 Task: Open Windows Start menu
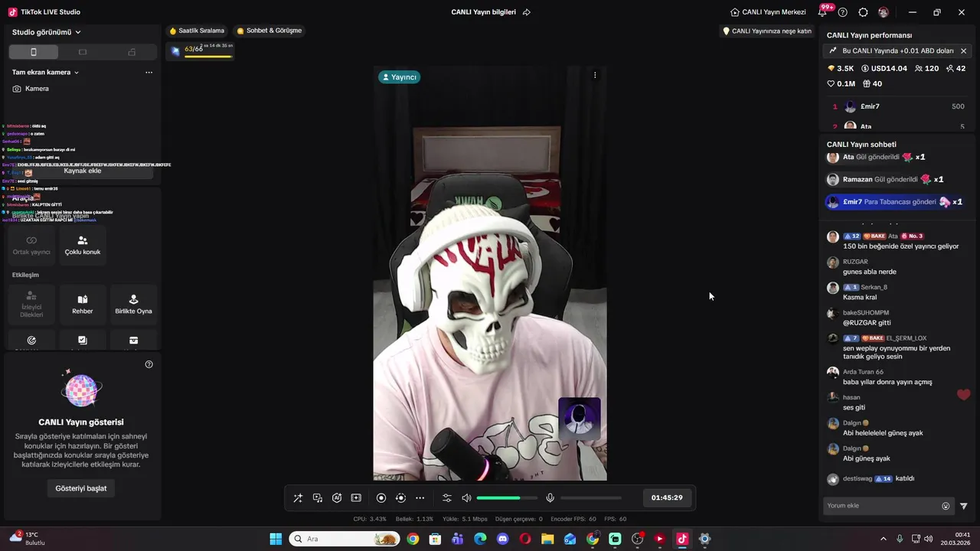pyautogui.click(x=276, y=539)
